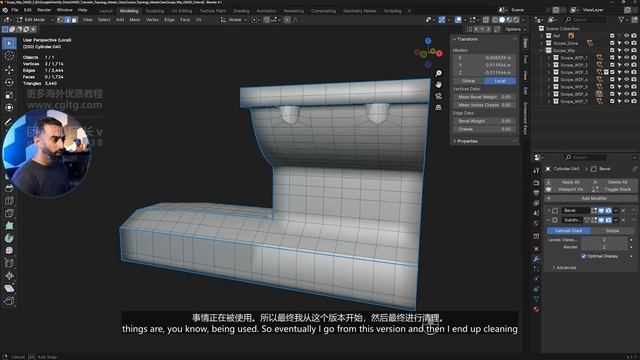The height and width of the screenshot is (360, 640).
Task: Select Simple subdivision type button
Action: pyautogui.click(x=612, y=231)
